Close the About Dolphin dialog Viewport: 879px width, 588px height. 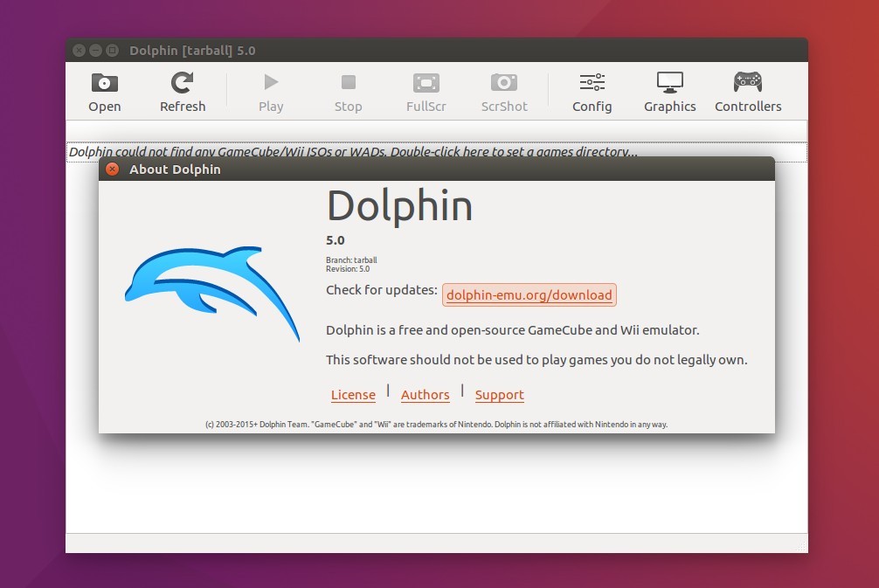tap(110, 169)
